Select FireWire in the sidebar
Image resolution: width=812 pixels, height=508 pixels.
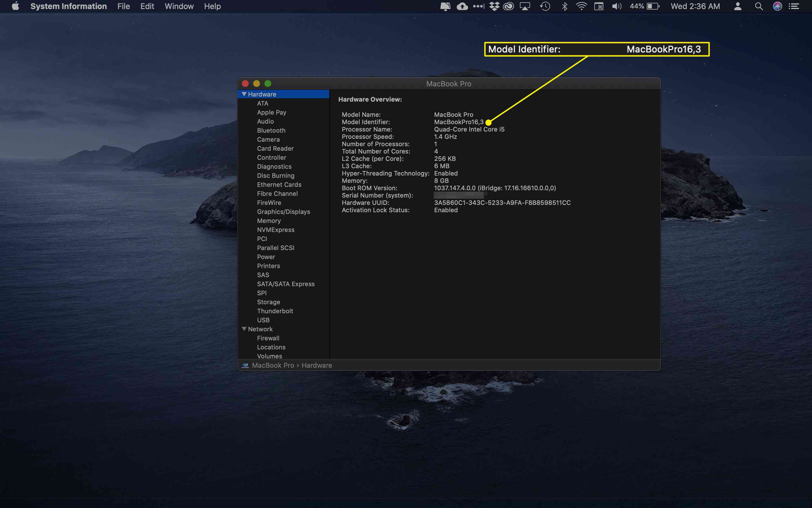click(269, 203)
